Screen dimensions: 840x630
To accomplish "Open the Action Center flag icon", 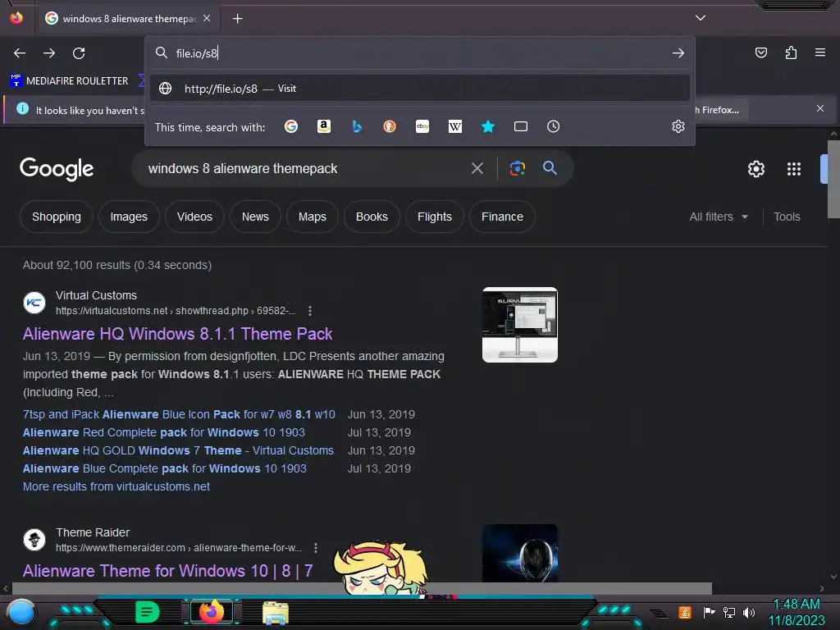I will [x=709, y=612].
